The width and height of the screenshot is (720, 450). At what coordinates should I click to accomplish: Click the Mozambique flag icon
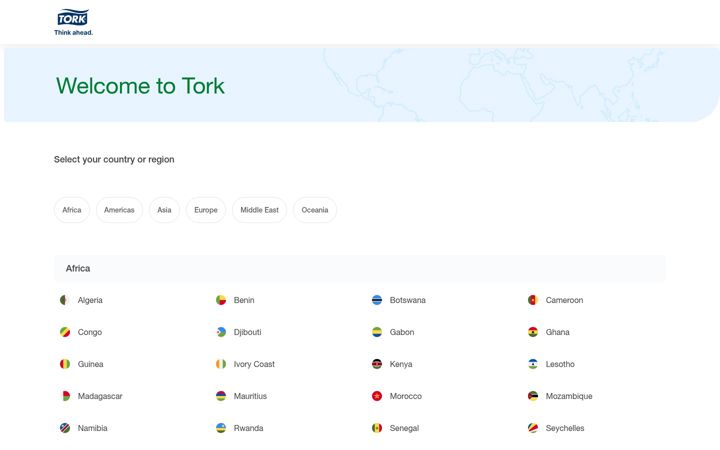(x=533, y=396)
